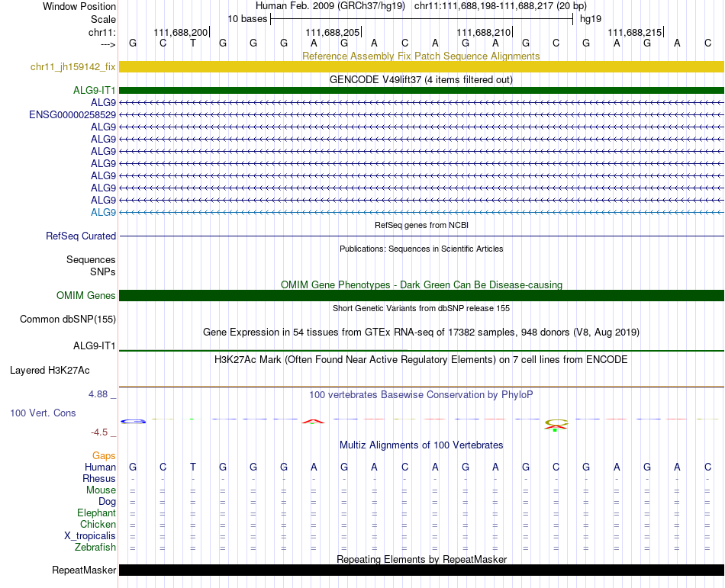The height and width of the screenshot is (588, 725).
Task: Open the 100 vertebrates PhyloP conservation title
Action: (x=420, y=394)
